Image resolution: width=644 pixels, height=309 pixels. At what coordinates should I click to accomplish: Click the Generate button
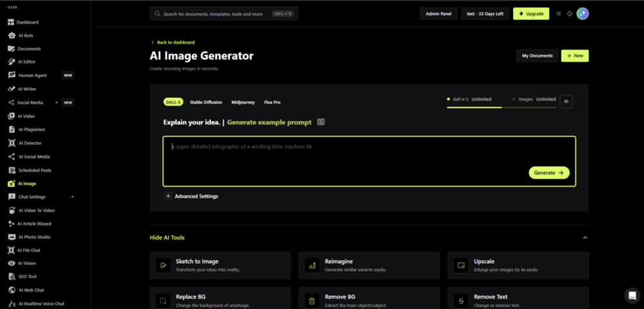549,173
